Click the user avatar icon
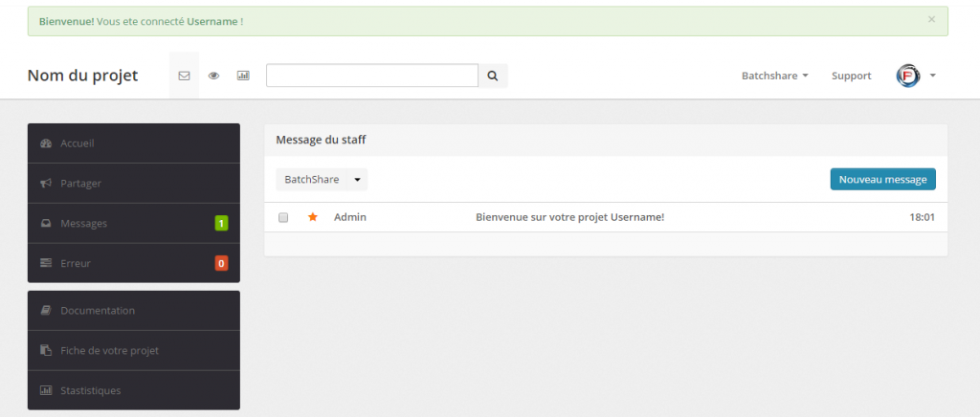The width and height of the screenshot is (980, 417). tap(908, 76)
